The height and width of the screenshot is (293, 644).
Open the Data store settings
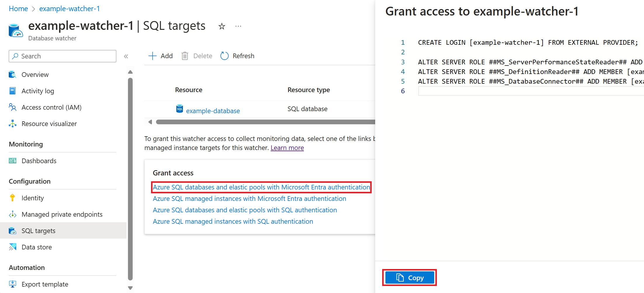(37, 247)
